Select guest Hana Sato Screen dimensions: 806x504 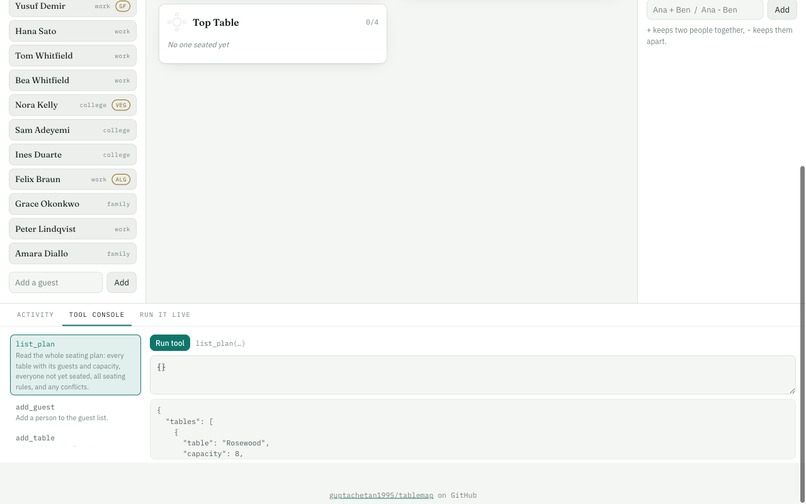[x=72, y=31]
